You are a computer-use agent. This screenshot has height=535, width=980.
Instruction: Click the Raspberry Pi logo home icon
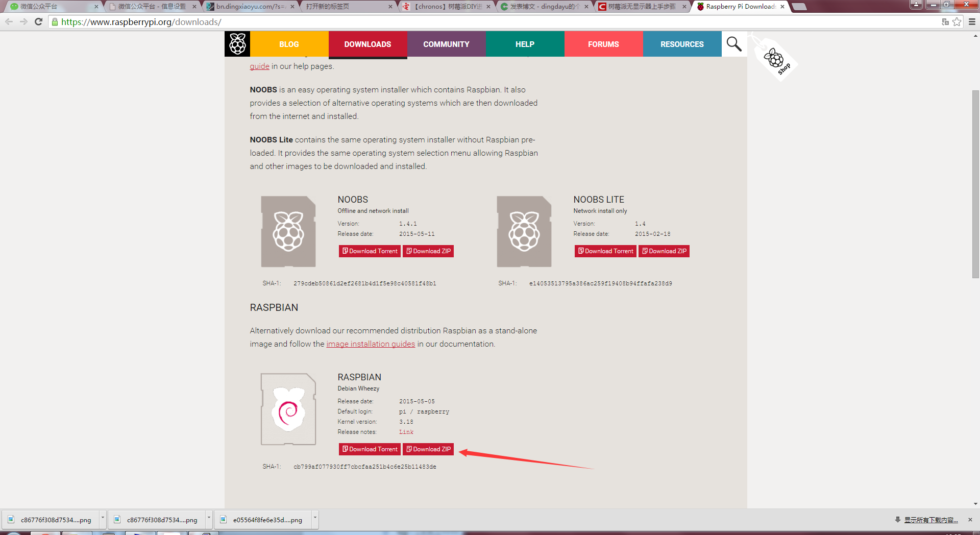(237, 44)
